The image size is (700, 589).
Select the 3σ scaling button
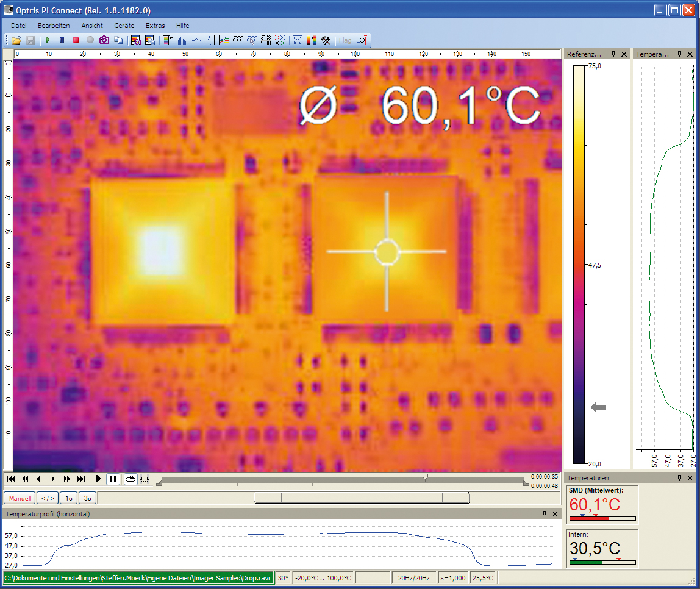coord(88,498)
